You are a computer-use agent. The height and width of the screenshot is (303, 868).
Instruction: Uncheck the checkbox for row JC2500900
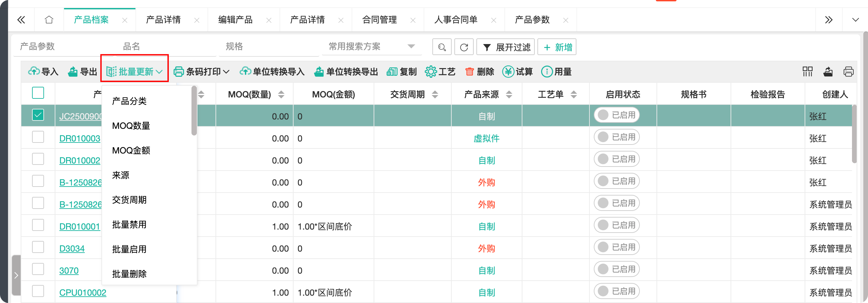(x=38, y=115)
